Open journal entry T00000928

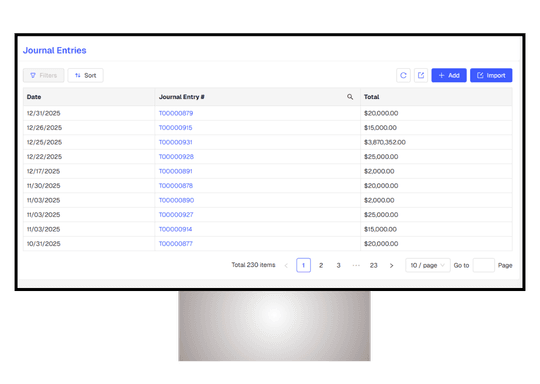tap(176, 157)
